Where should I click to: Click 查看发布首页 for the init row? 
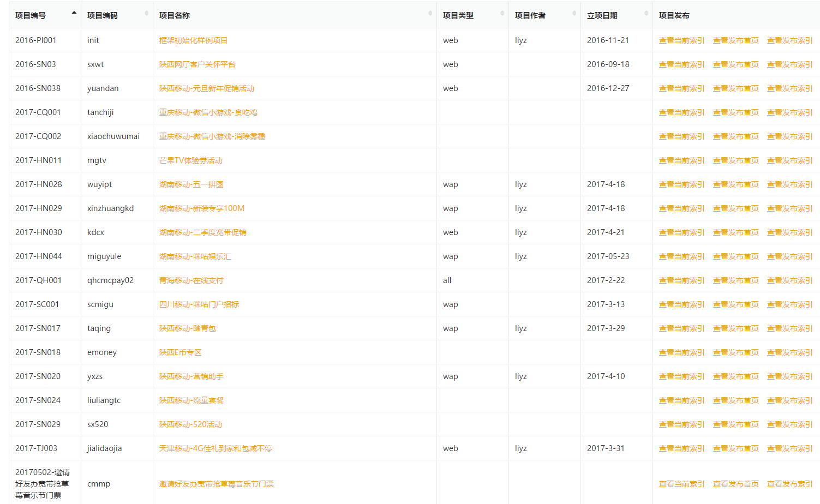click(x=735, y=40)
